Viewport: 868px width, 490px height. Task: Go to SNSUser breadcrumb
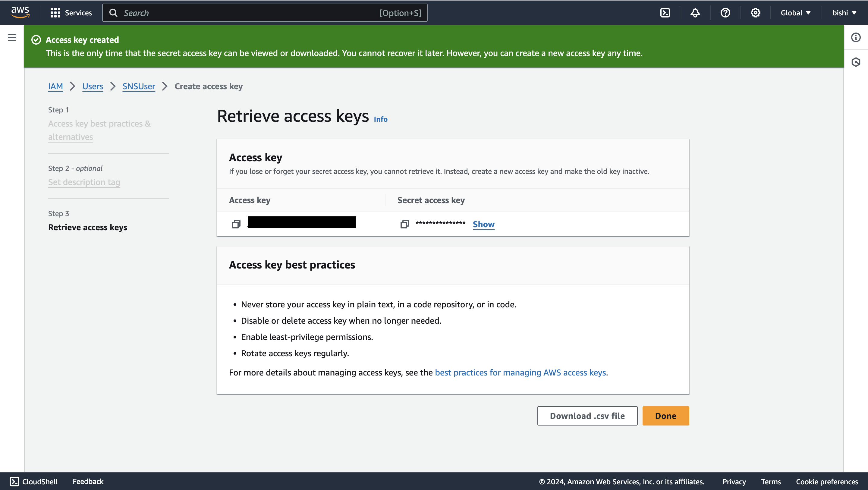click(x=139, y=86)
